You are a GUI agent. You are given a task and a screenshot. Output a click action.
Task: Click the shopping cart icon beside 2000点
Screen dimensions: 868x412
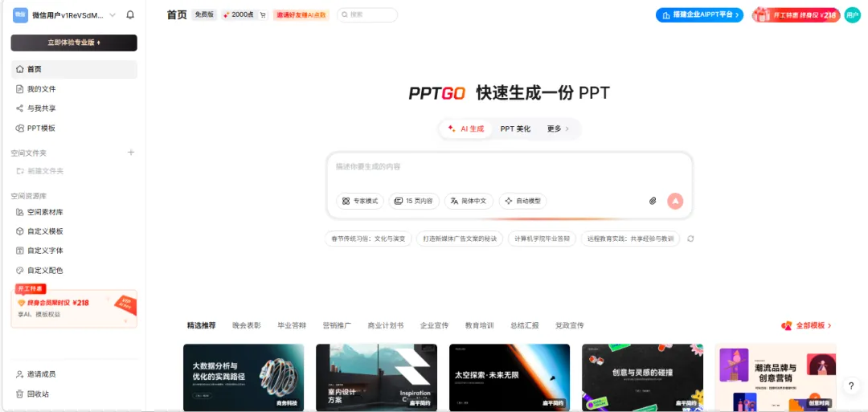(263, 15)
